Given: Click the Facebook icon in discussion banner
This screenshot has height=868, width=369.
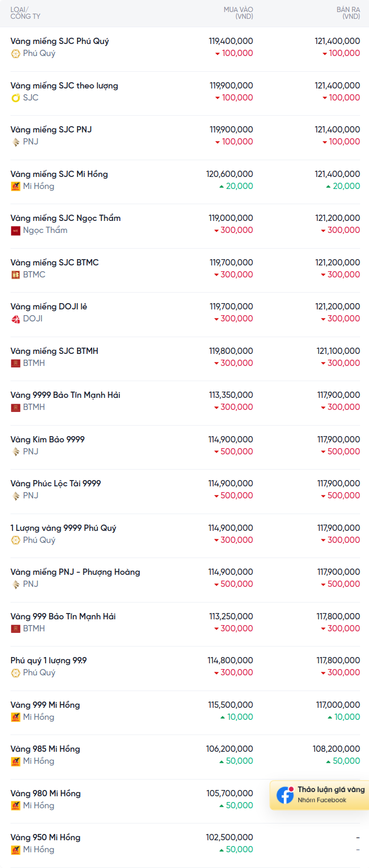Looking at the screenshot, I should point(285,795).
